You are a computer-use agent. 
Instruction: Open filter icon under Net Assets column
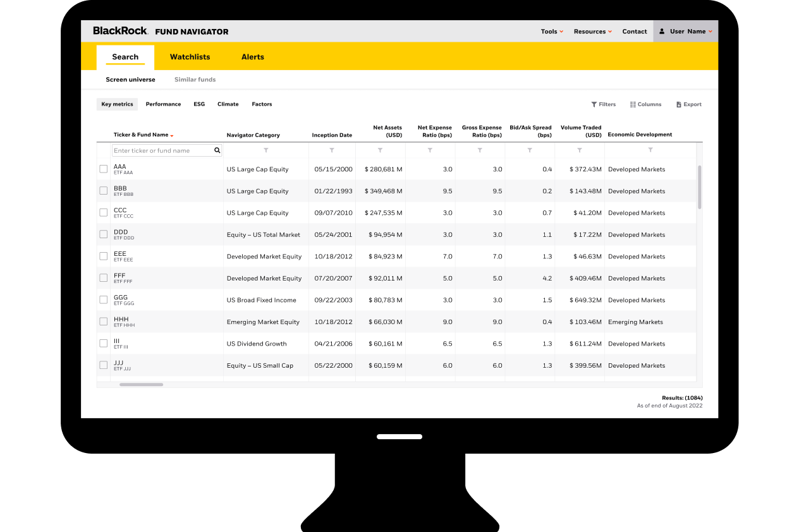click(x=380, y=150)
